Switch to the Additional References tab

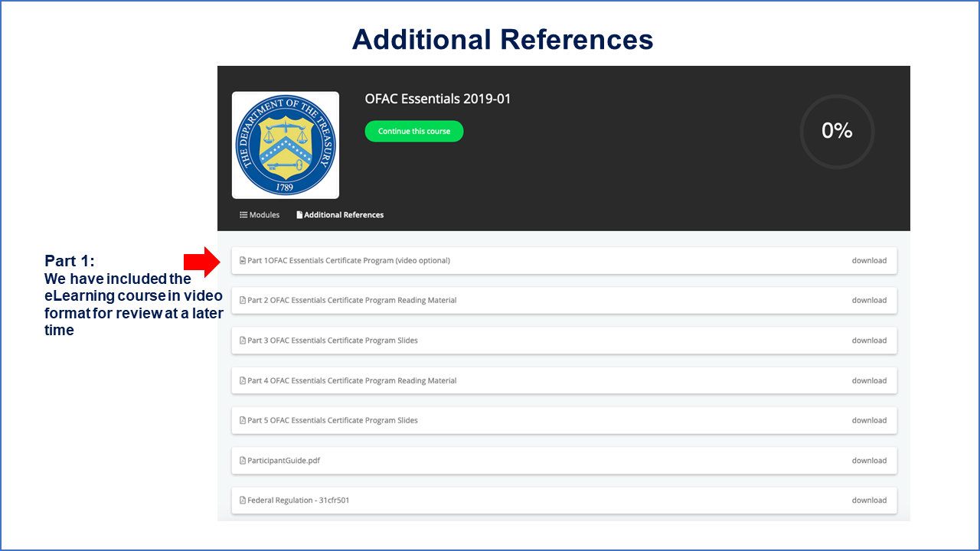(340, 215)
